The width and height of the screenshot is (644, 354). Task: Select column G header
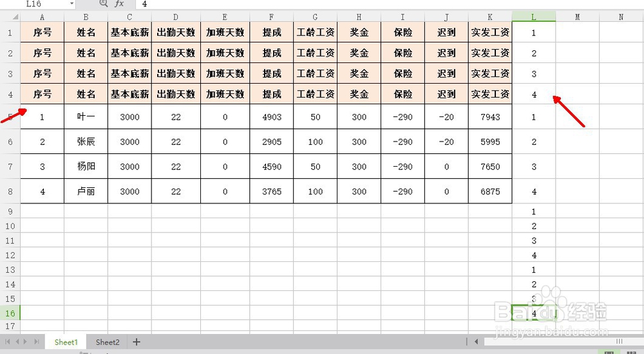[x=315, y=17]
